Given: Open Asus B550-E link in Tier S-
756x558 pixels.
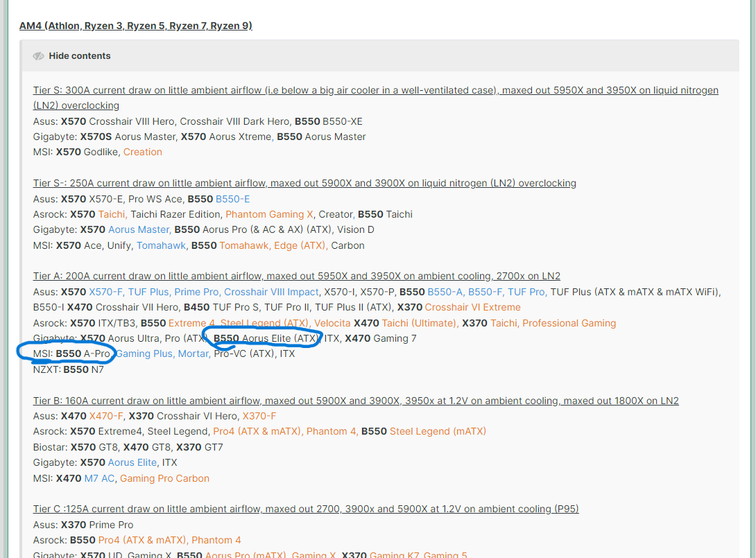Looking at the screenshot, I should pyautogui.click(x=233, y=199).
